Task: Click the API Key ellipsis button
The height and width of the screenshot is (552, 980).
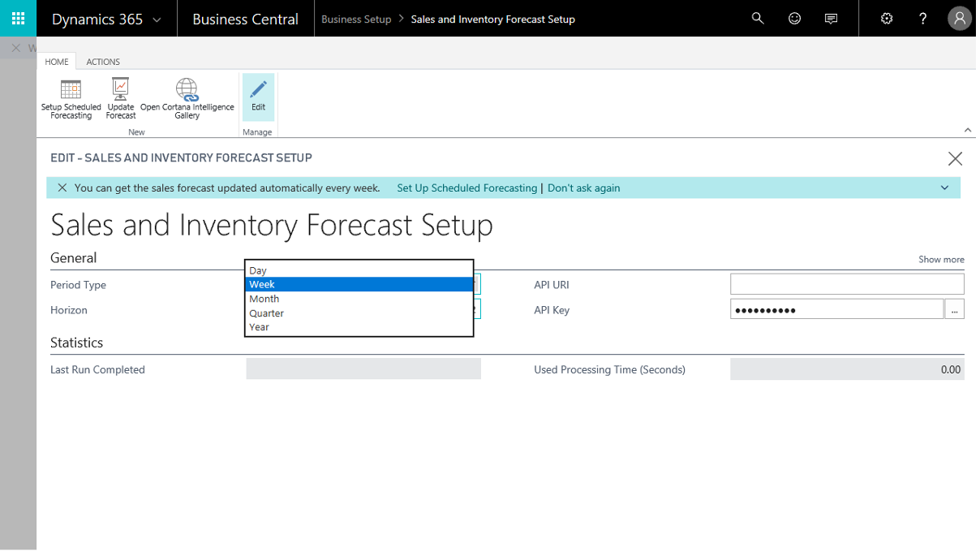Action: 955,308
